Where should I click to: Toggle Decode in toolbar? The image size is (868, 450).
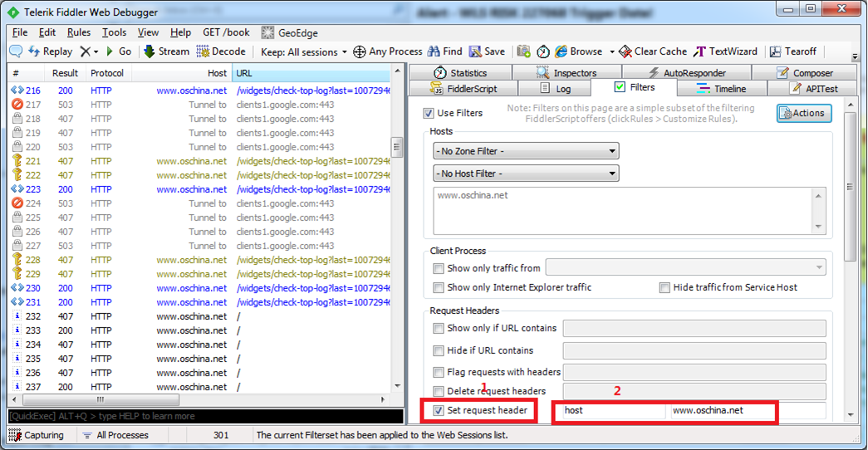coord(221,51)
